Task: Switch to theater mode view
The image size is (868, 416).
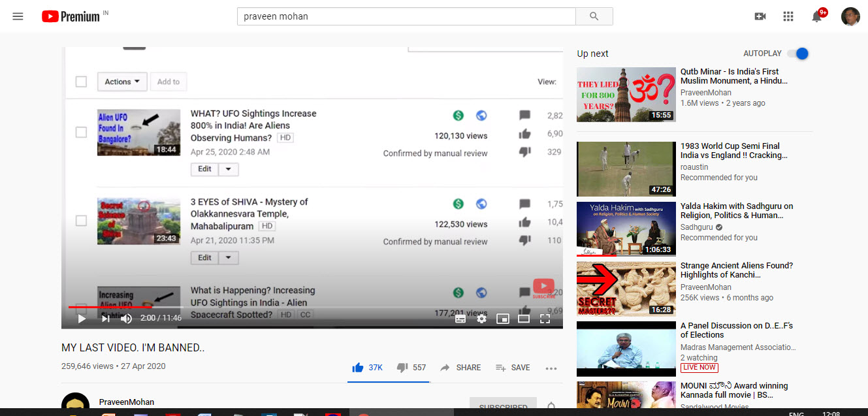Action: point(523,319)
